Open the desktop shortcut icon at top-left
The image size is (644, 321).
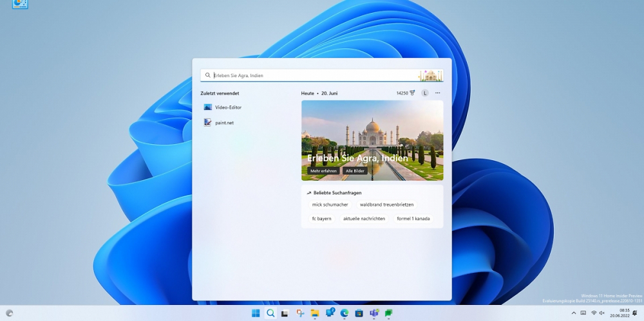[x=20, y=4]
